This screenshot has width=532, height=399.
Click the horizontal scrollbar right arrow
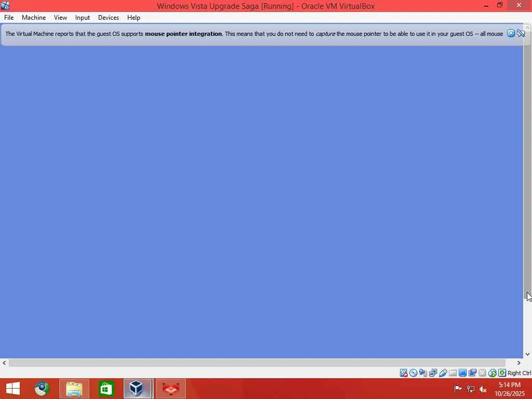(519, 363)
